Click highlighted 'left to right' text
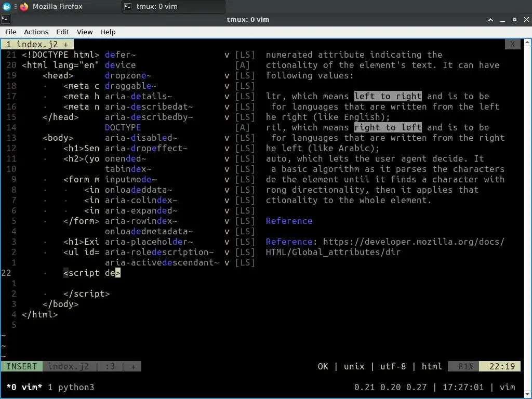Viewport: 532px width, 399px height. point(388,96)
